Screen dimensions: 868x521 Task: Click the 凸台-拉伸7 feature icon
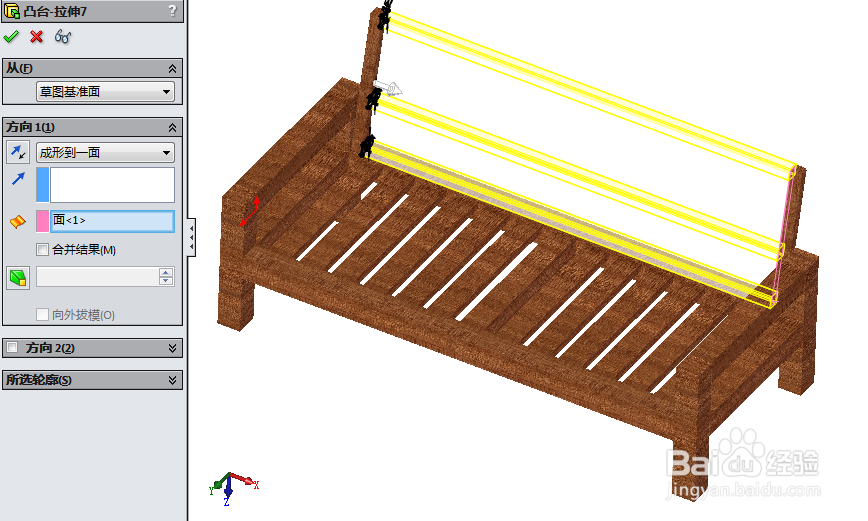(12, 11)
